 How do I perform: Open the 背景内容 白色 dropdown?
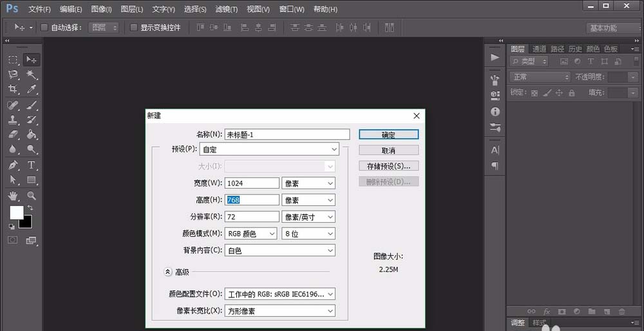pyautogui.click(x=279, y=250)
